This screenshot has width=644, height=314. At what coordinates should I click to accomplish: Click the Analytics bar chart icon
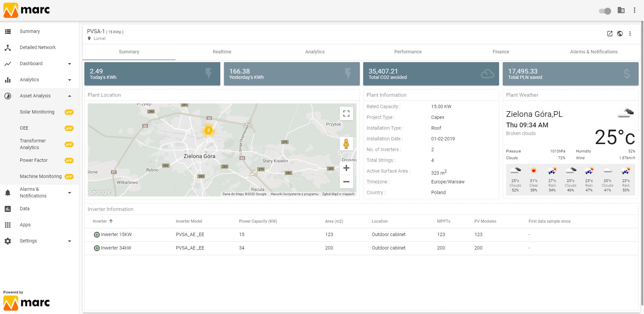pyautogui.click(x=8, y=80)
